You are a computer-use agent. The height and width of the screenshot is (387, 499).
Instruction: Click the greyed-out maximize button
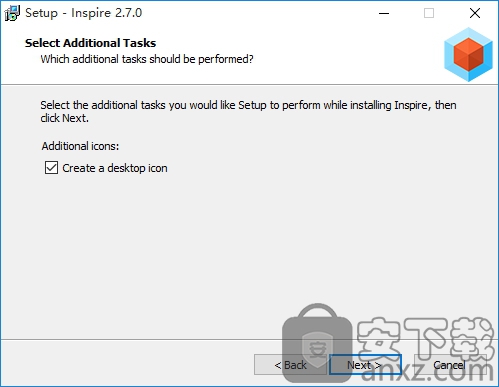pyautogui.click(x=429, y=13)
